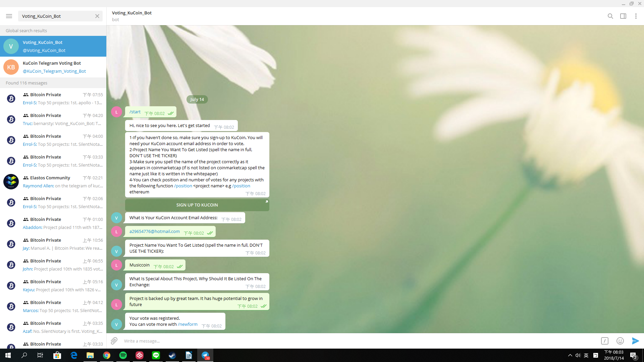Click the Elastos Community avatar
644x362 pixels.
[x=11, y=182]
